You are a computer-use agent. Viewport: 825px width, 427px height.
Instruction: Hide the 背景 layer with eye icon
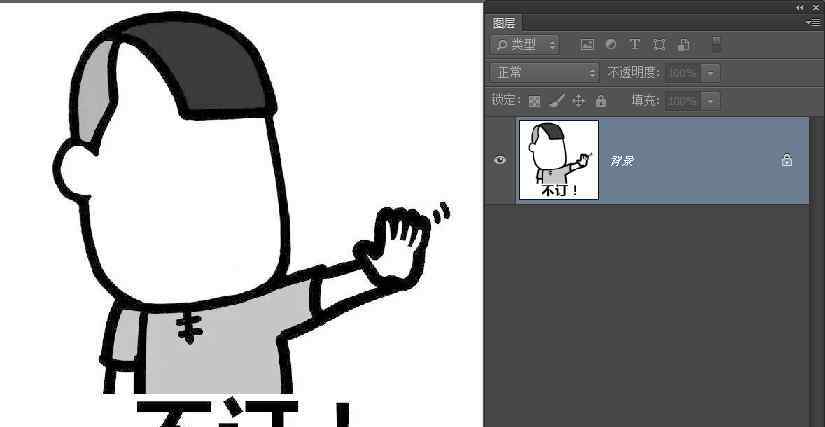(x=500, y=160)
